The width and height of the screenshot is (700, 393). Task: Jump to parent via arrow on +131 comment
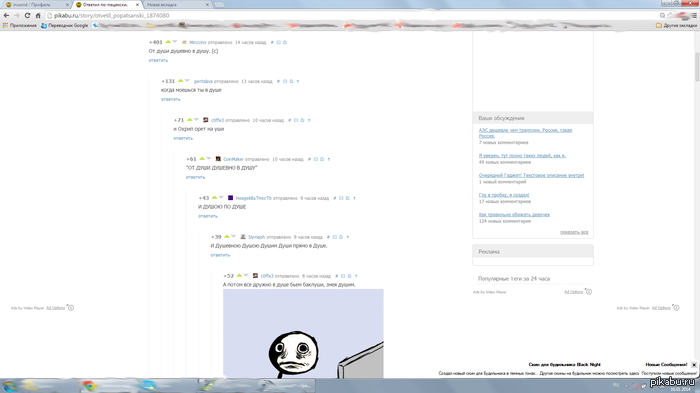[298, 81]
